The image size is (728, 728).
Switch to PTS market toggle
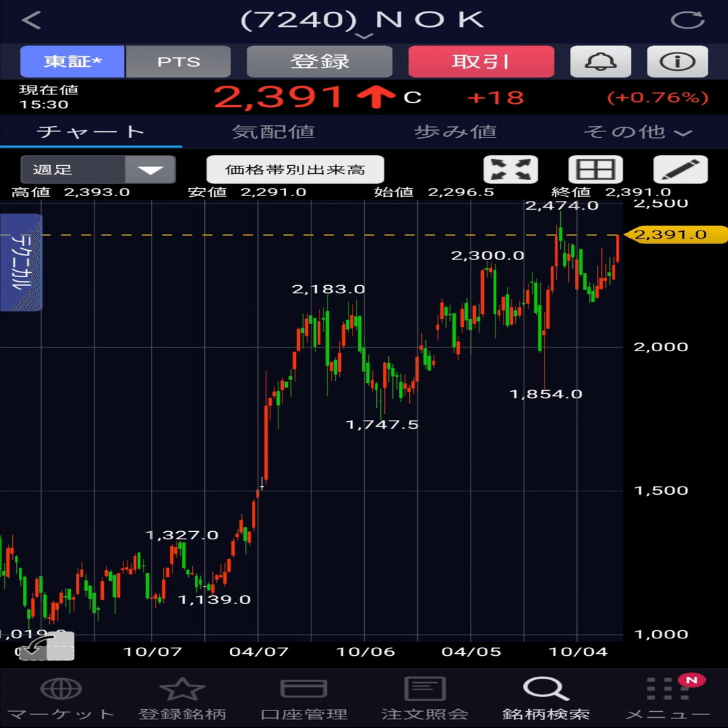[178, 61]
